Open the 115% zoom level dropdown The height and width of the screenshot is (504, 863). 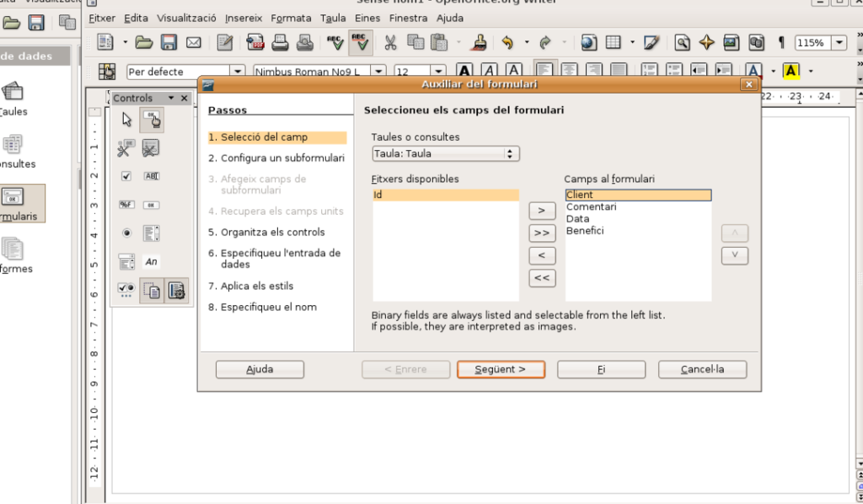pyautogui.click(x=839, y=43)
